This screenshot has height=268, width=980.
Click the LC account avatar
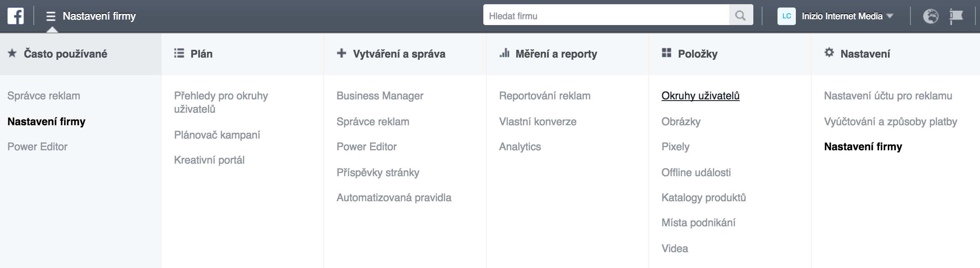click(786, 16)
